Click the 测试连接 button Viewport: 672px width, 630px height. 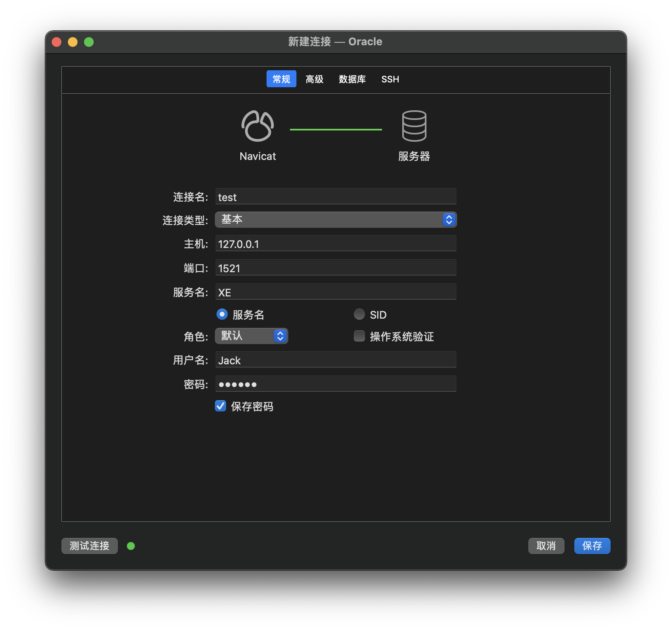click(90, 546)
